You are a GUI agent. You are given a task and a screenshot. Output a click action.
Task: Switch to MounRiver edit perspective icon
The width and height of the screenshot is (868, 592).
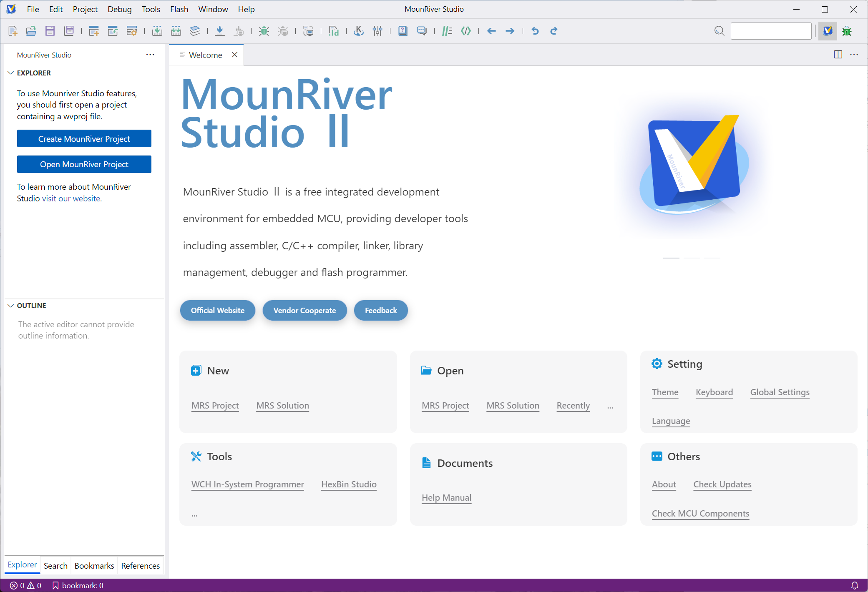tap(828, 31)
